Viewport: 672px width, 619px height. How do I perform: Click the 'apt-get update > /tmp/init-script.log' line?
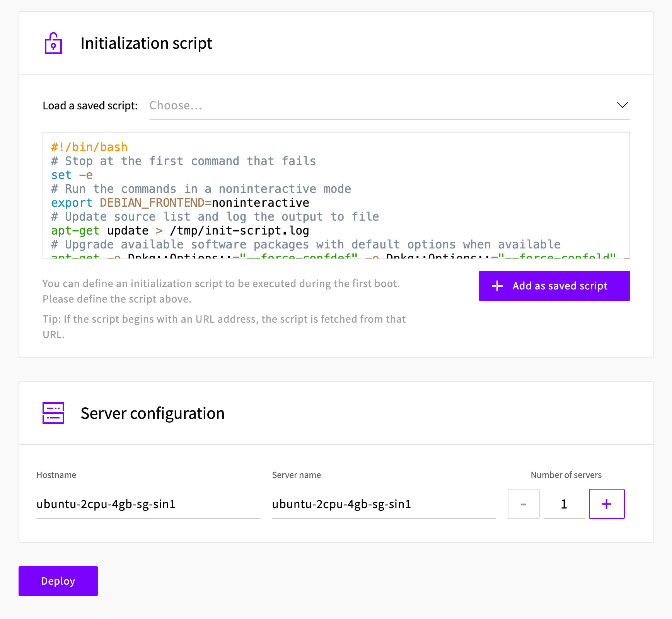tap(180, 231)
